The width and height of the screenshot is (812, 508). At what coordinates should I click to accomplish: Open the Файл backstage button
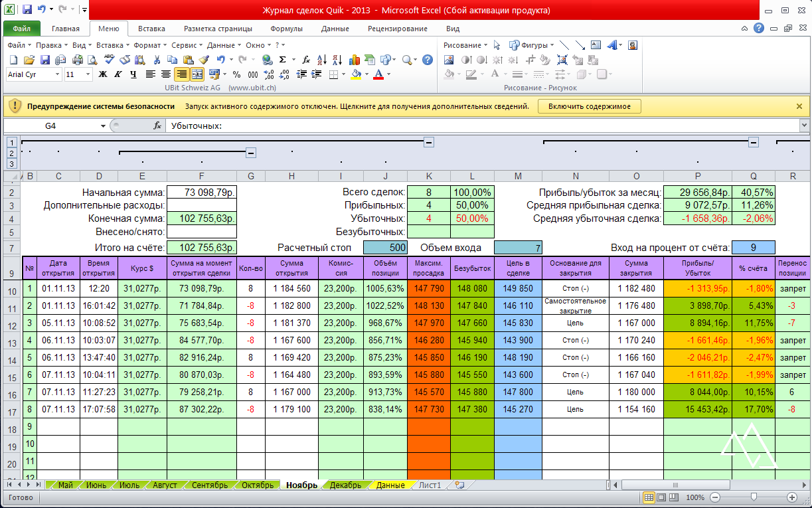[x=21, y=29]
